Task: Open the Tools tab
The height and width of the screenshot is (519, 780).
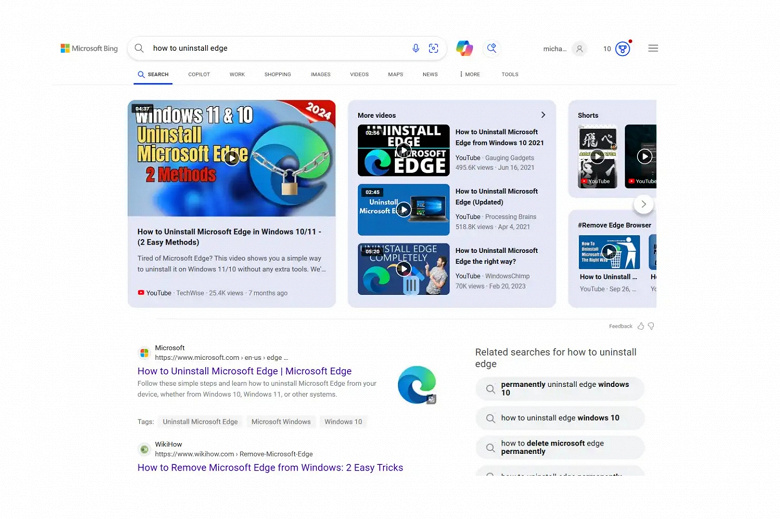Action: click(510, 74)
